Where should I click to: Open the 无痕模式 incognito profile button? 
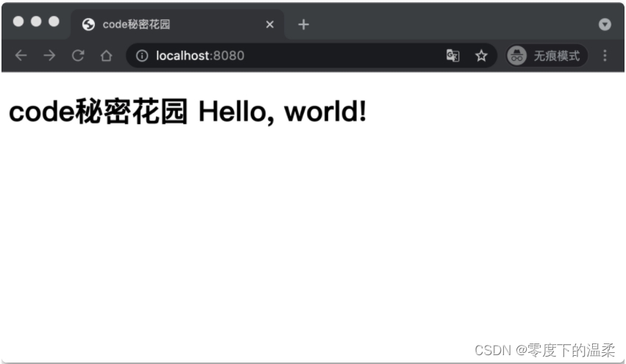click(547, 55)
